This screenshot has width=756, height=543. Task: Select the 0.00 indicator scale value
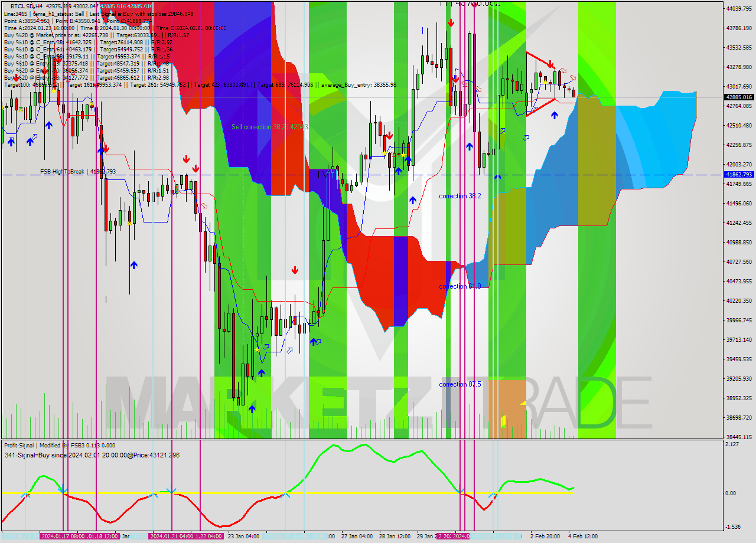click(731, 493)
